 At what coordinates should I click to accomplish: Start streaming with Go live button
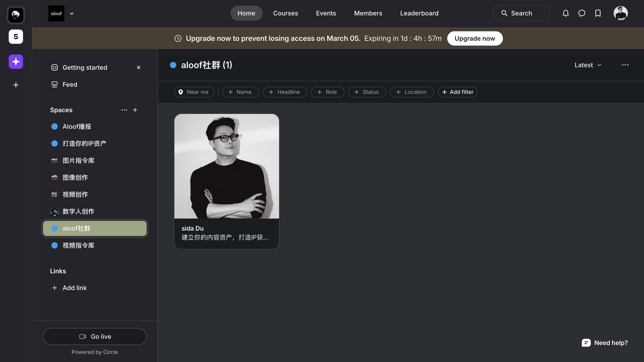tap(95, 336)
